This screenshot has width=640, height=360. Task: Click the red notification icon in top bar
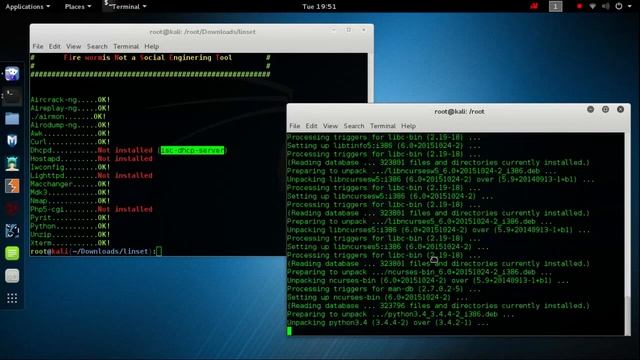(x=534, y=6)
